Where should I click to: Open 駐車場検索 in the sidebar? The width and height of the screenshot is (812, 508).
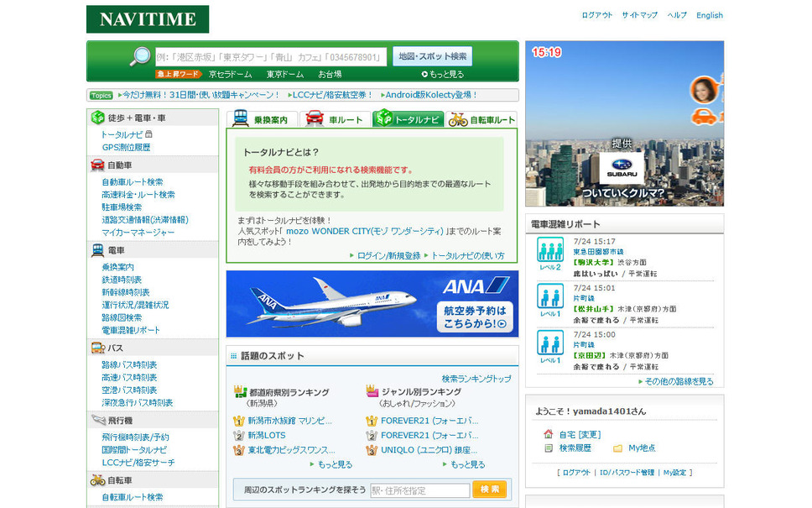pos(122,207)
